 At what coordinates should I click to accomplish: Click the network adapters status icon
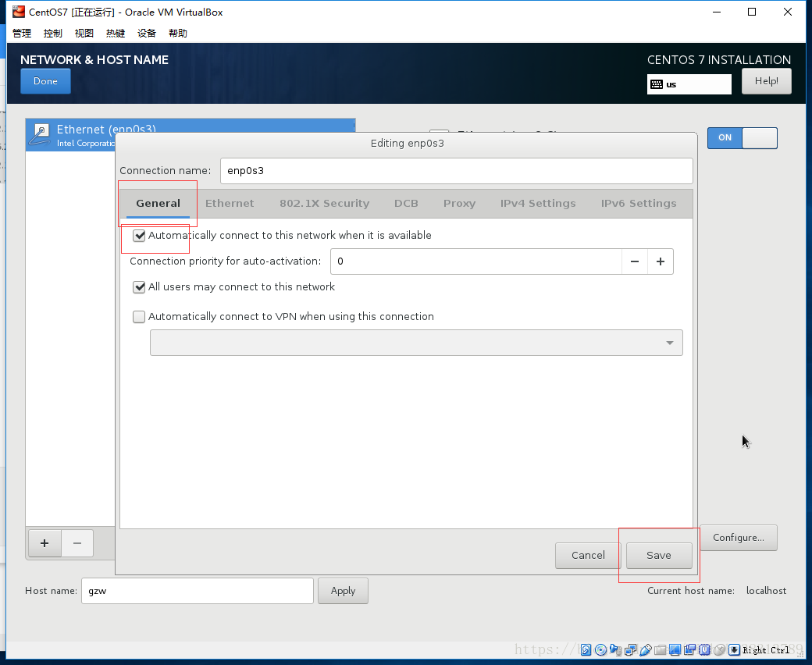(x=631, y=650)
